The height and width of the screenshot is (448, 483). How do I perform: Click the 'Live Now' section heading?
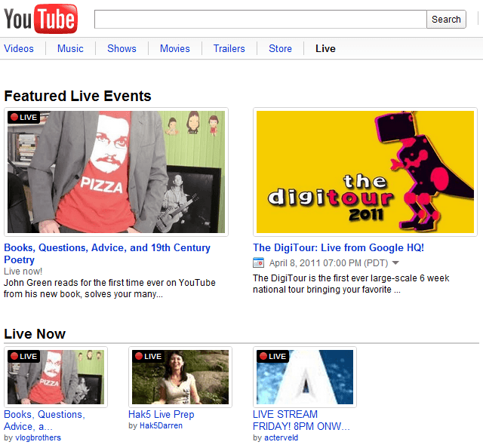pyautogui.click(x=35, y=334)
